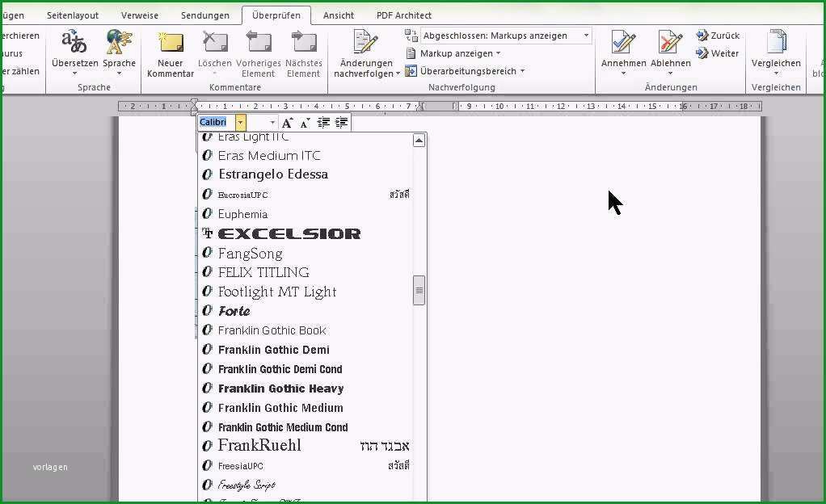
Task: Click the Ablehnen reject changes icon
Action: point(670,42)
